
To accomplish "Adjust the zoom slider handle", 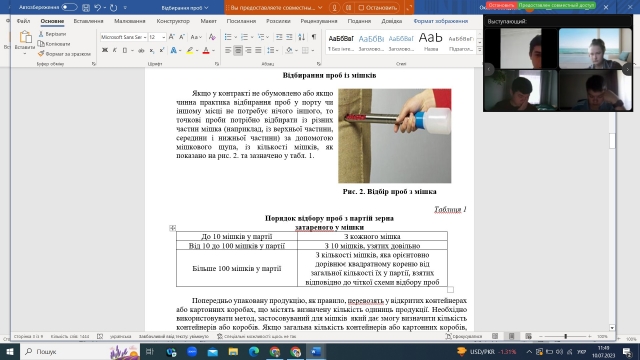I will (565, 336).
